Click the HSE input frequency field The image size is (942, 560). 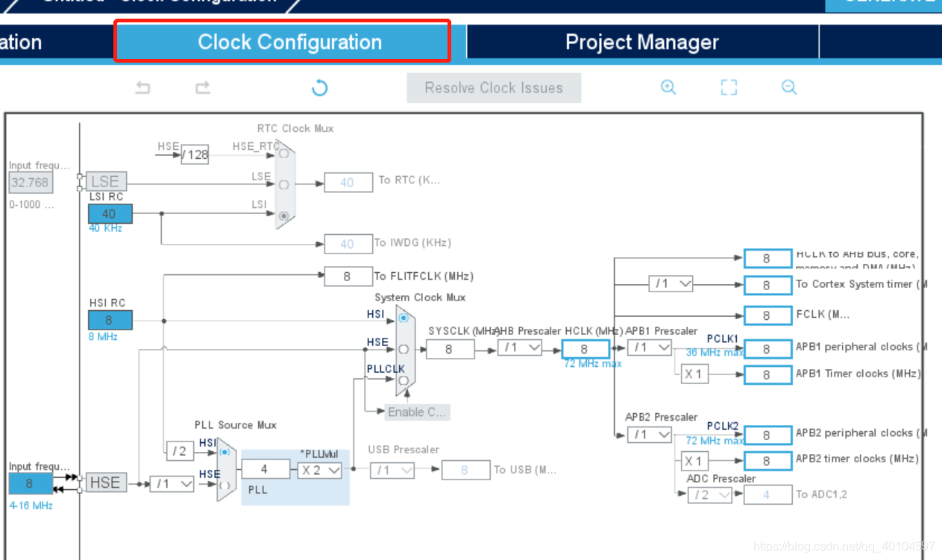30,483
